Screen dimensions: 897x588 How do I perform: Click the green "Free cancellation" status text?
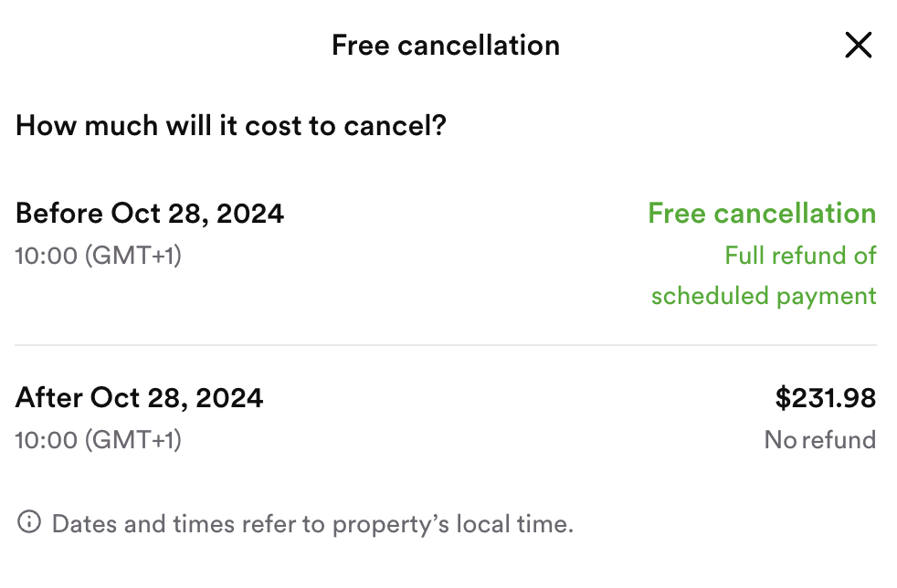coord(762,214)
